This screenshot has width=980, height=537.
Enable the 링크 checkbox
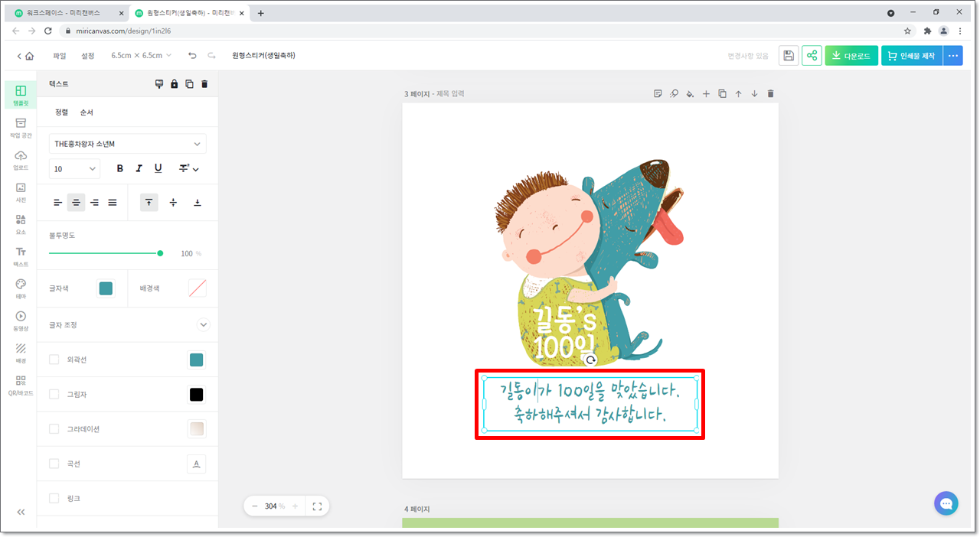coord(54,498)
